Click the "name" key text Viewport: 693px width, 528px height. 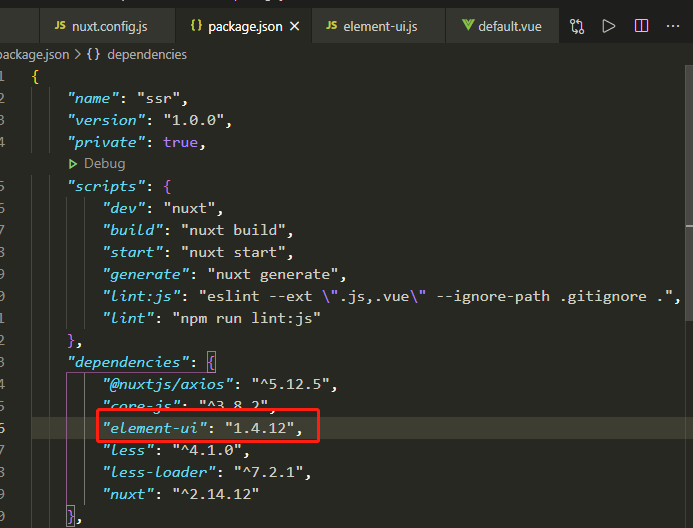tap(93, 98)
